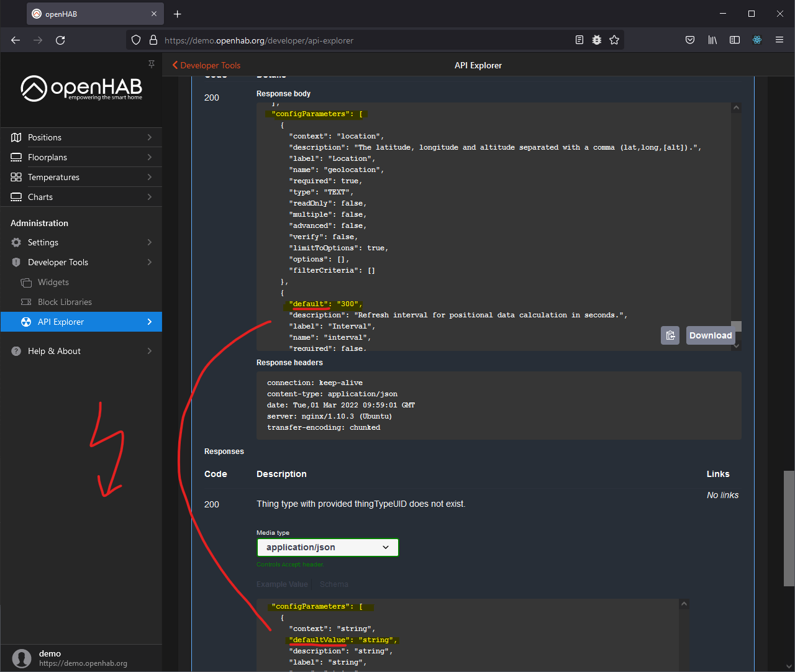The width and height of the screenshot is (795, 672).
Task: Bookmark this page with the star icon
Action: pos(614,40)
